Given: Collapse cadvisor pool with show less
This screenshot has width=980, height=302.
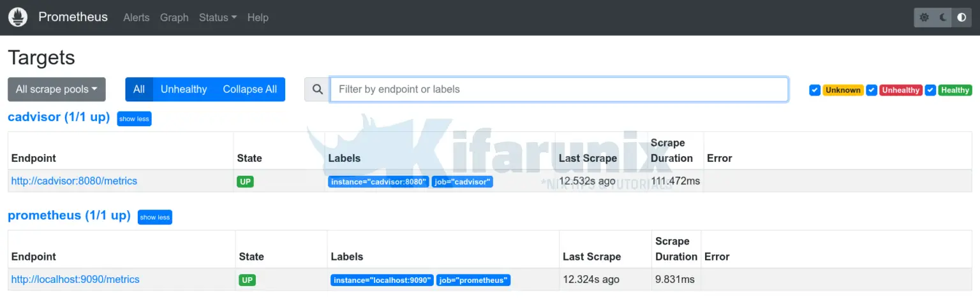Looking at the screenshot, I should 134,119.
